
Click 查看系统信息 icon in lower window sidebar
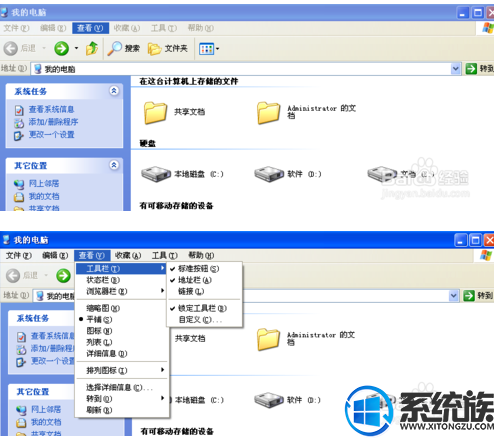[x=21, y=337]
